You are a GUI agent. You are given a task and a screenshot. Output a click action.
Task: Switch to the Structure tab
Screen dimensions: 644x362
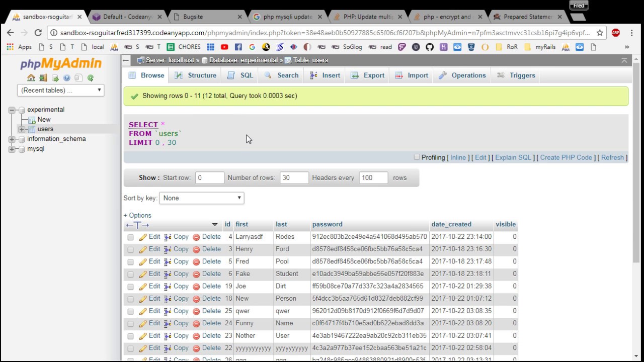point(196,75)
